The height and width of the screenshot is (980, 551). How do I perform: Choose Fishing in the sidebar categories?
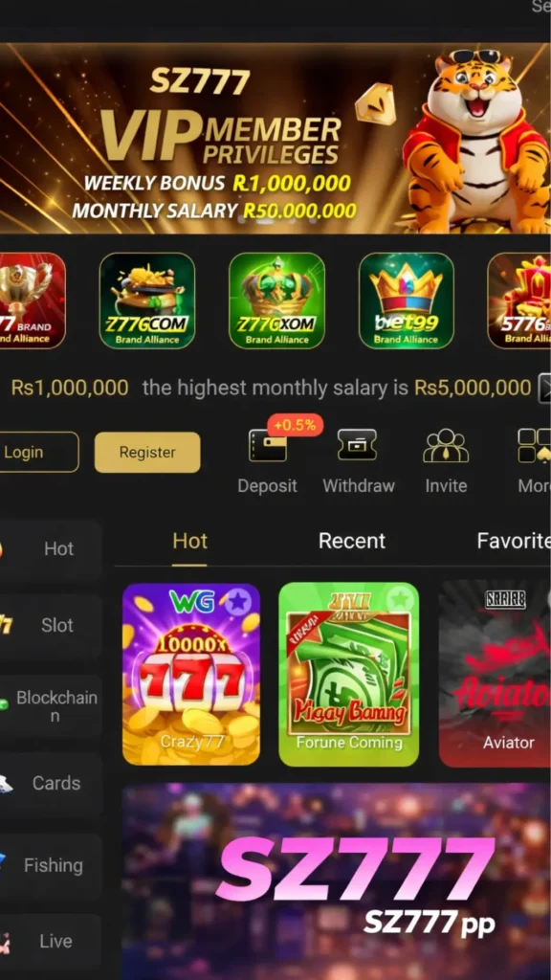tap(50, 865)
